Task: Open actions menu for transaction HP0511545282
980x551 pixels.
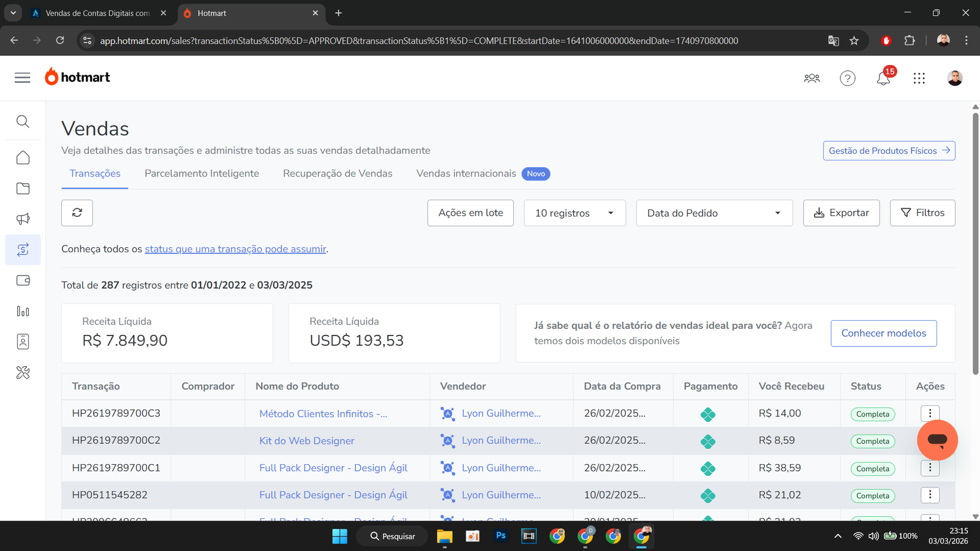Action: point(930,495)
